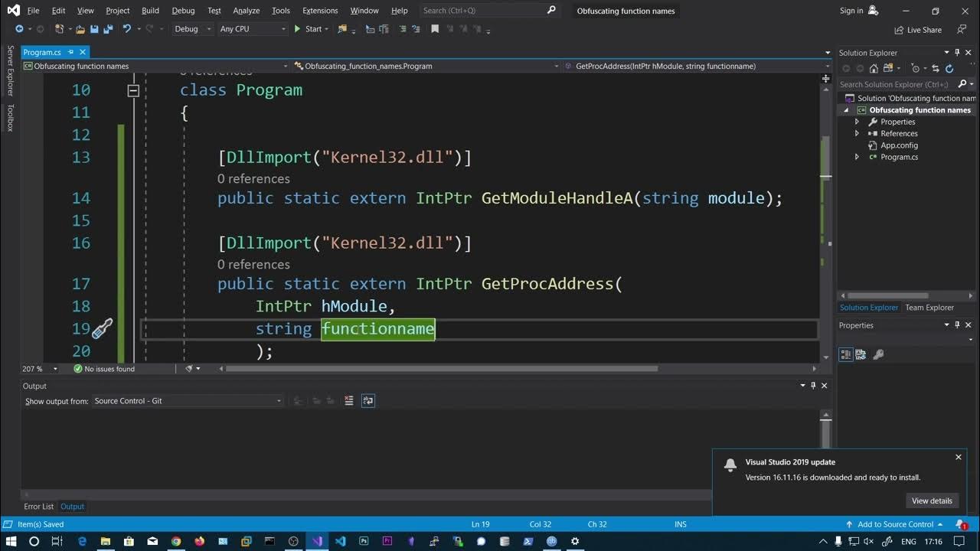Open Google Chrome from the taskbar

[175, 541]
